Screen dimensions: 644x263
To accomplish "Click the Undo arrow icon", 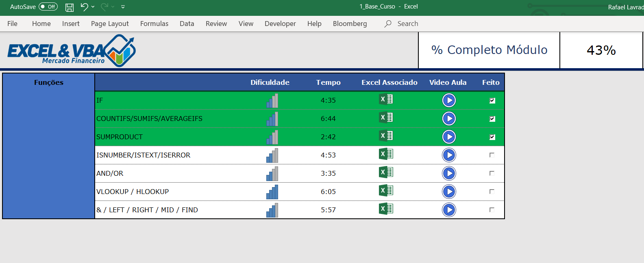I will pos(84,6).
